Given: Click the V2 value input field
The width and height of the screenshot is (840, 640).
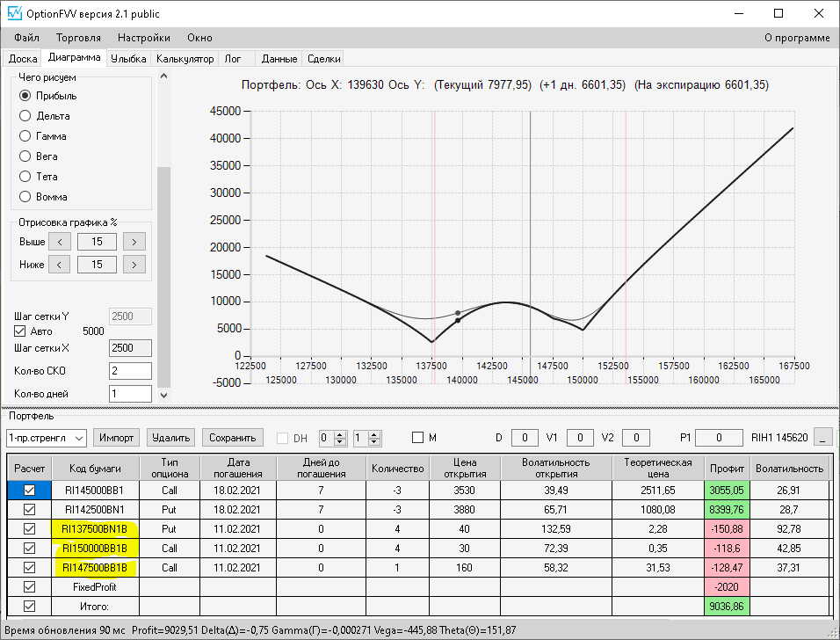Looking at the screenshot, I should (636, 438).
